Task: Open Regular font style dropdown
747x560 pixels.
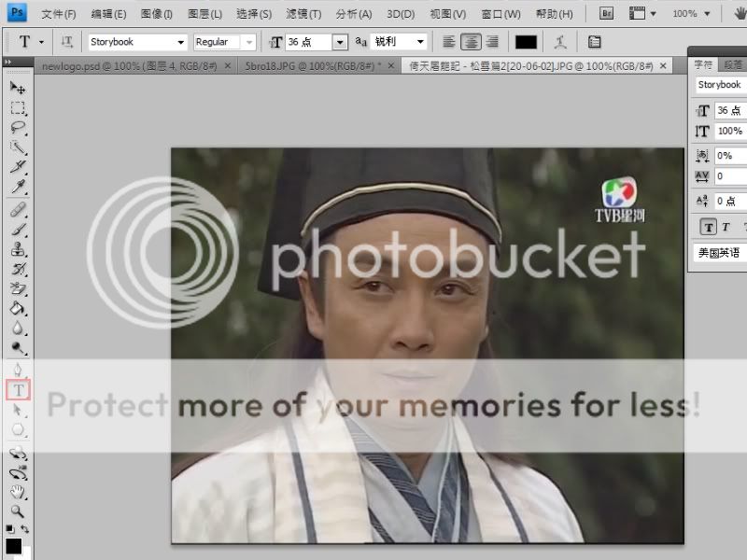Action: (248, 42)
